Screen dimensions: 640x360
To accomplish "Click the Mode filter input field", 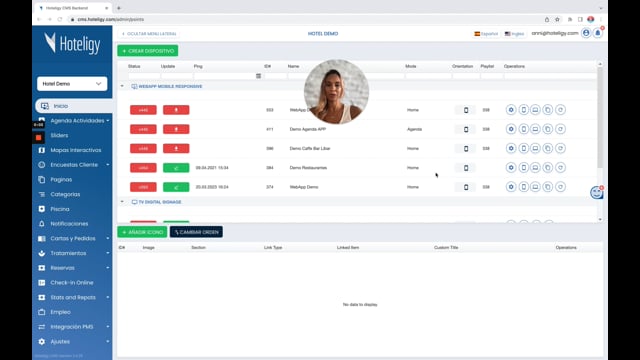I will pos(428,76).
